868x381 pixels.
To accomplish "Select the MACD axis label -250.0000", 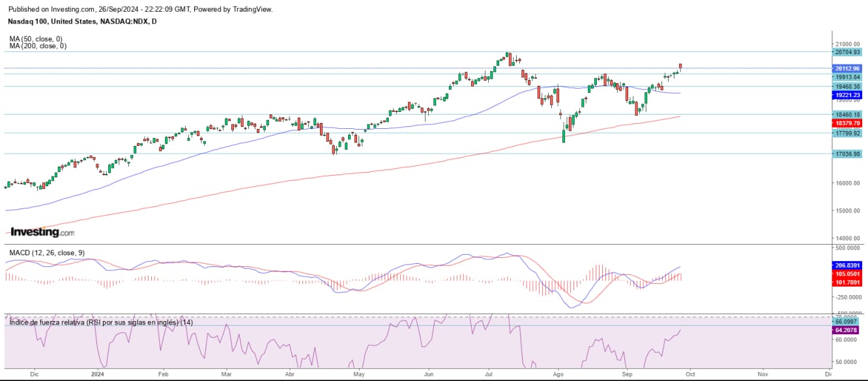I will 847,296.
